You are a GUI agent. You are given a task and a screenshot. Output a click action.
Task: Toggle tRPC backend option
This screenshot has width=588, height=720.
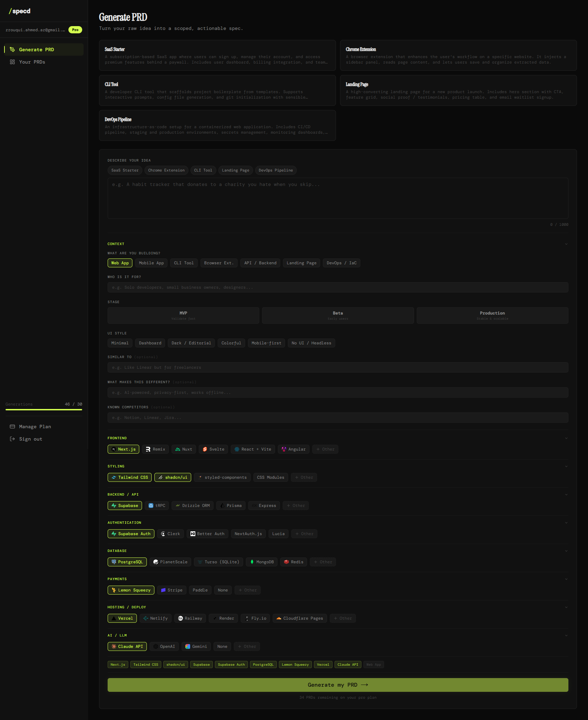157,506
